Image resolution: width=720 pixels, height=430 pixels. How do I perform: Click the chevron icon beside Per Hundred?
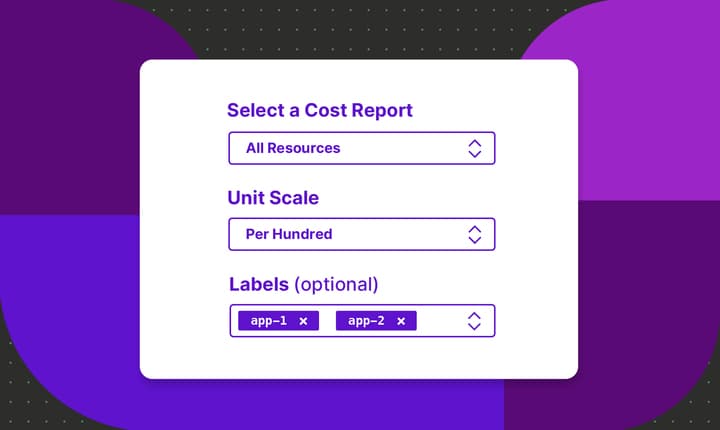[x=475, y=234]
